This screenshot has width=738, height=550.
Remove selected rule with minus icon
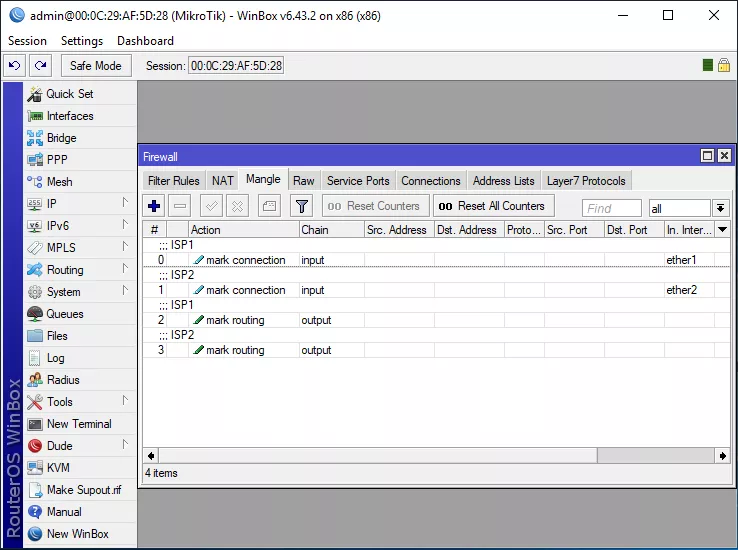click(x=180, y=206)
